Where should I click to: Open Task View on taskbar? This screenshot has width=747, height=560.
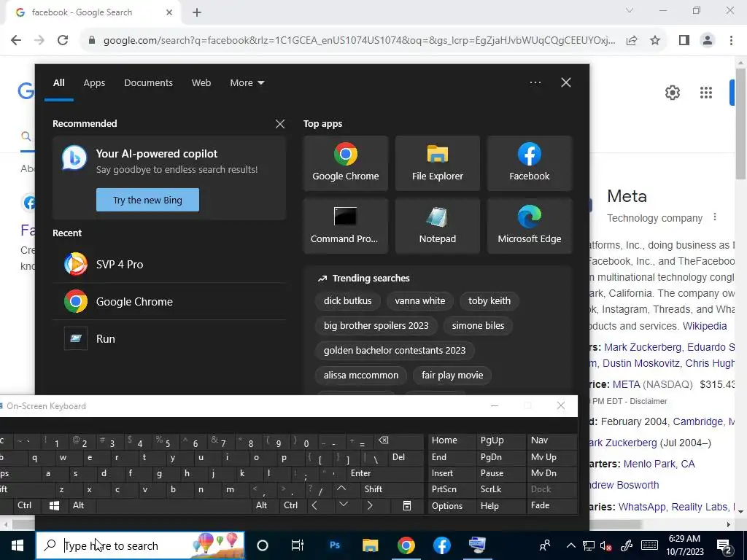click(298, 545)
